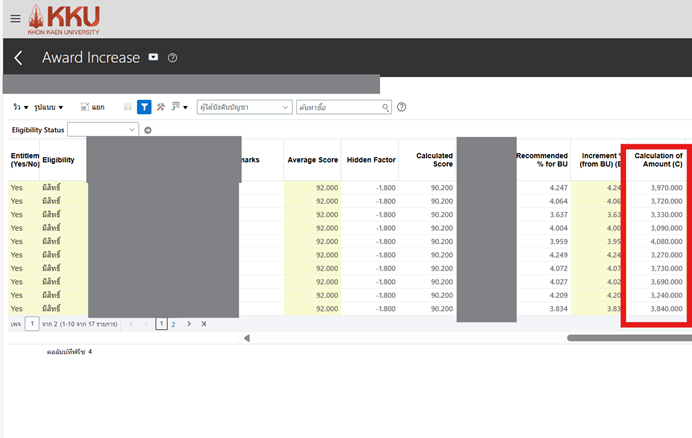Open the wrap text icon dropdown
This screenshot has width=692, height=438.
[179, 107]
